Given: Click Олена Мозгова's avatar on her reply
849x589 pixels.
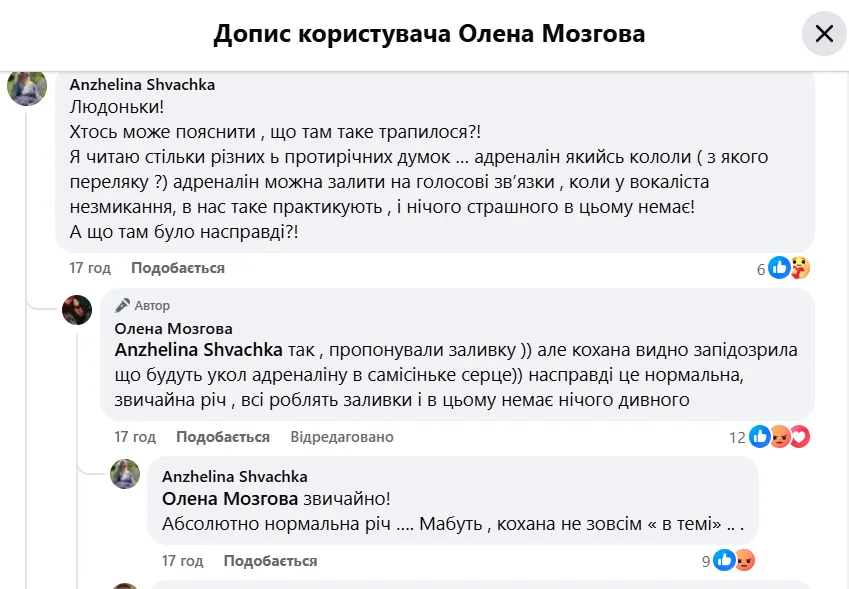Looking at the screenshot, I should pyautogui.click(x=77, y=310).
